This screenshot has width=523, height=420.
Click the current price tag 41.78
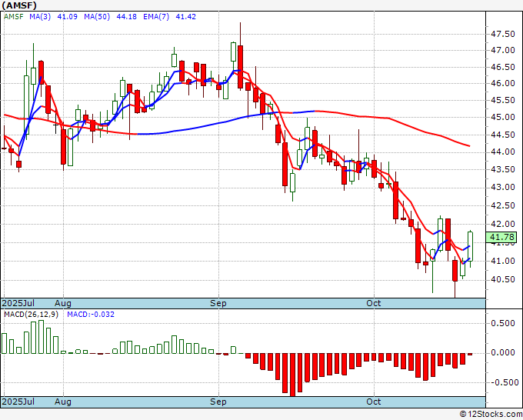[502, 237]
